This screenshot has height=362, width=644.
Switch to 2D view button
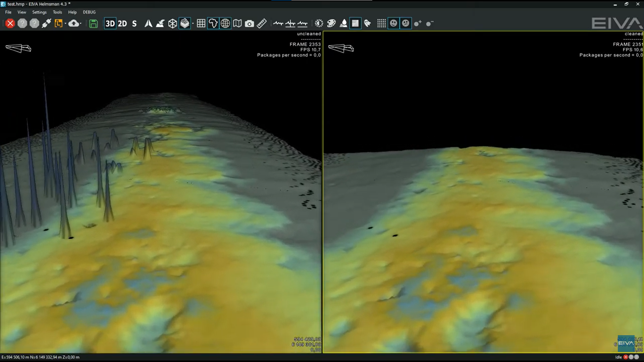coord(122,23)
